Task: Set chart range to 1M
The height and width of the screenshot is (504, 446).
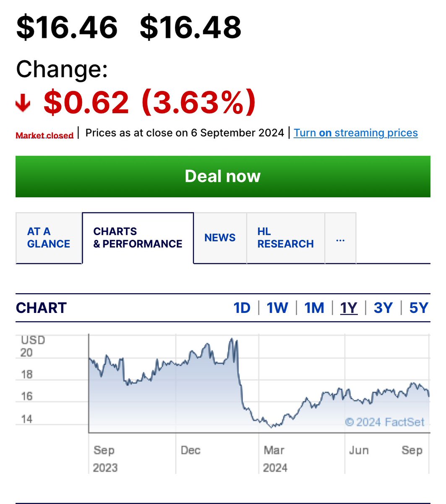Action: click(x=314, y=308)
